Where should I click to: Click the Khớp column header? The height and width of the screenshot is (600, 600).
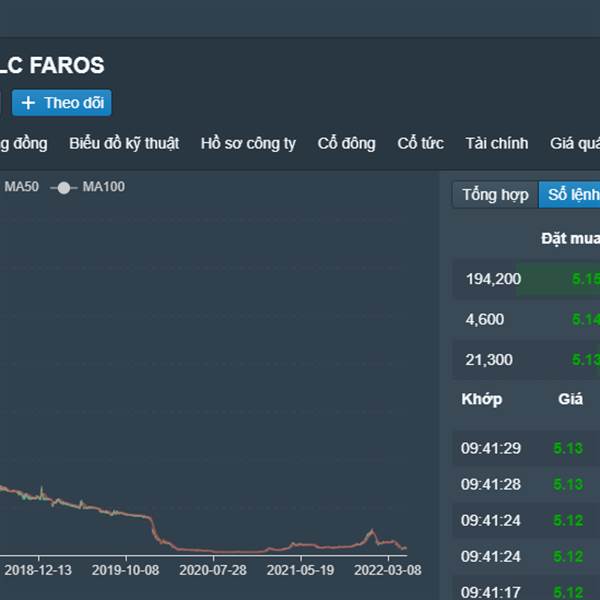pos(482,399)
